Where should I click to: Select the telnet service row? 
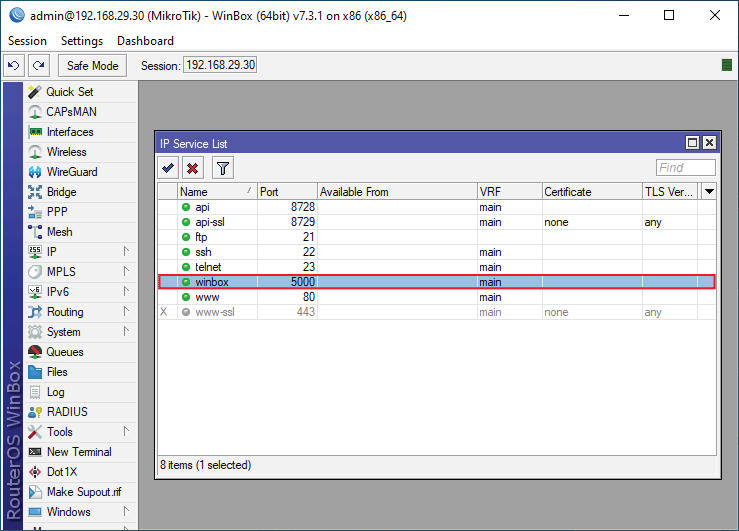437,267
